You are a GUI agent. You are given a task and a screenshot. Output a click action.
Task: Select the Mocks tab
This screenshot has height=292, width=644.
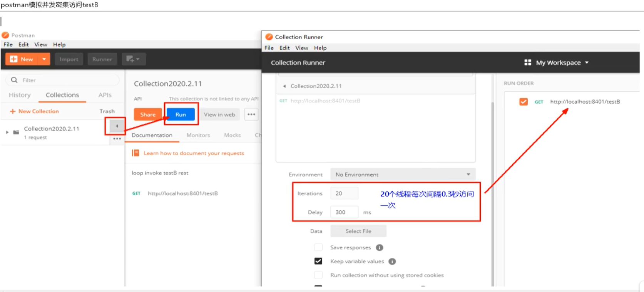coord(233,135)
